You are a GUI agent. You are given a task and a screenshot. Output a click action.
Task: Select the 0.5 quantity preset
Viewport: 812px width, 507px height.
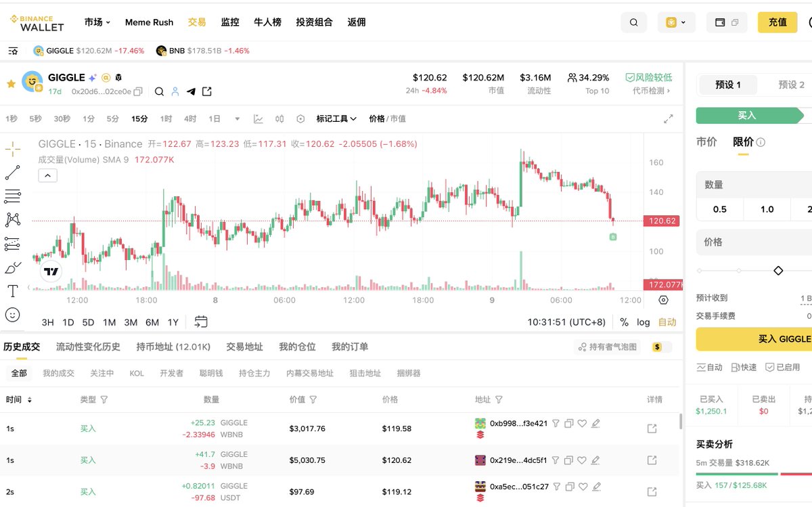click(x=720, y=209)
